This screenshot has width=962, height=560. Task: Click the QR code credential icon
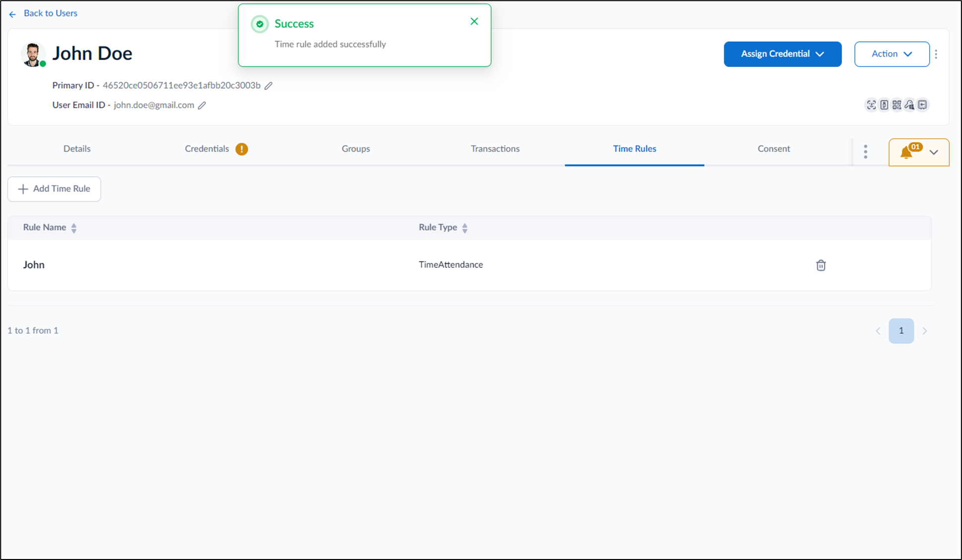tap(896, 105)
